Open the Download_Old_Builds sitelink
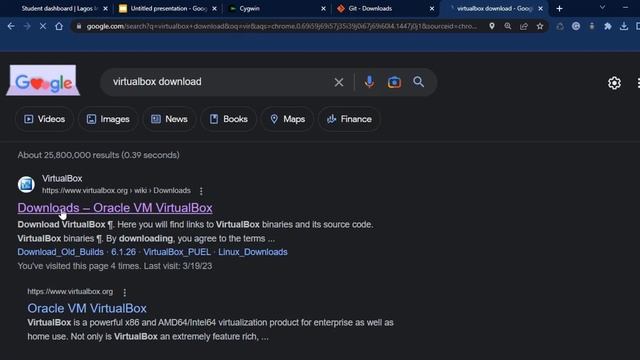The image size is (640, 360). point(60,252)
